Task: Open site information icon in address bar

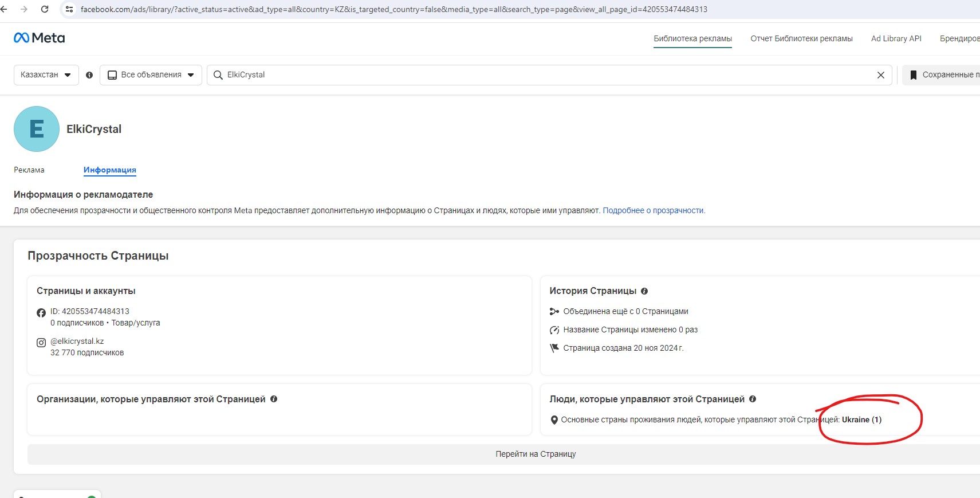Action: pyautogui.click(x=69, y=9)
